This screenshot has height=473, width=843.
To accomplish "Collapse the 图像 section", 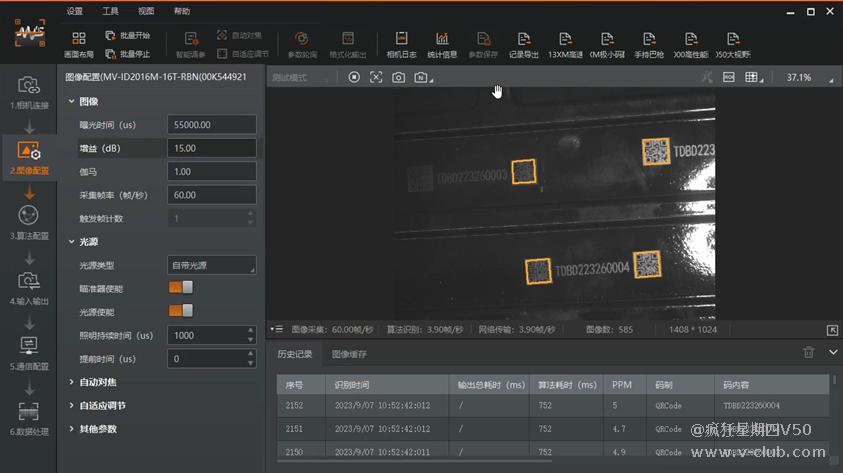I will point(72,101).
